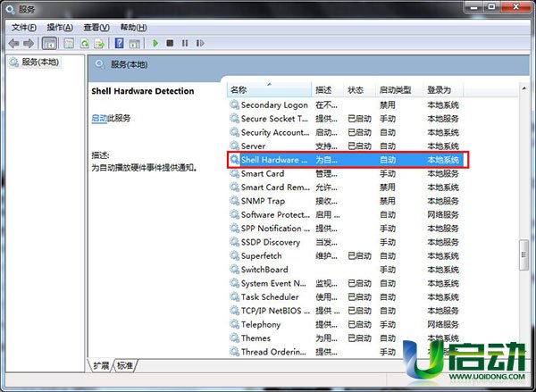Click the Start Service play icon
Viewport: 536px width, 392px height.
point(155,43)
